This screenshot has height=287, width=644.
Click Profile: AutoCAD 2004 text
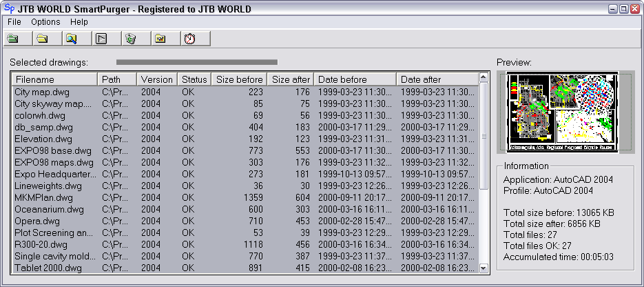coord(548,190)
